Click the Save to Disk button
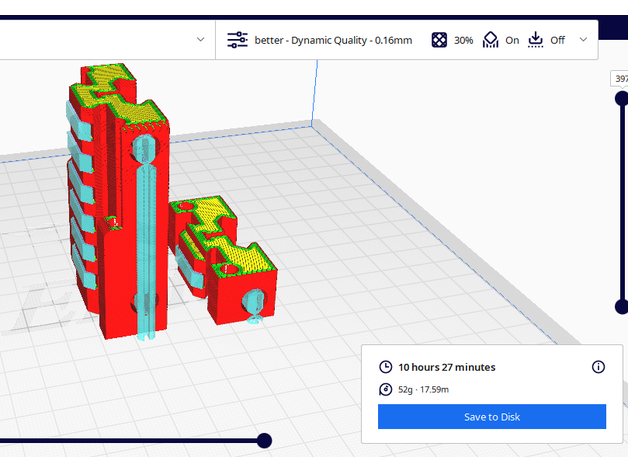 click(x=492, y=417)
